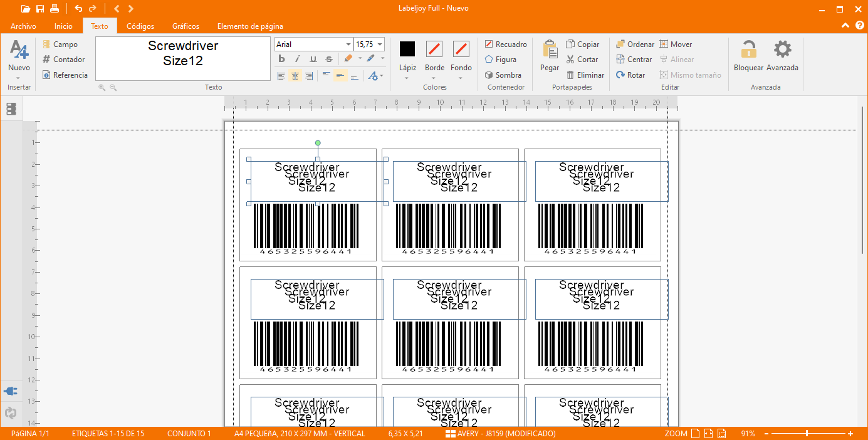Viewport: 868px width, 440px height.
Task: Click the Ordenar button
Action: pyautogui.click(x=635, y=45)
